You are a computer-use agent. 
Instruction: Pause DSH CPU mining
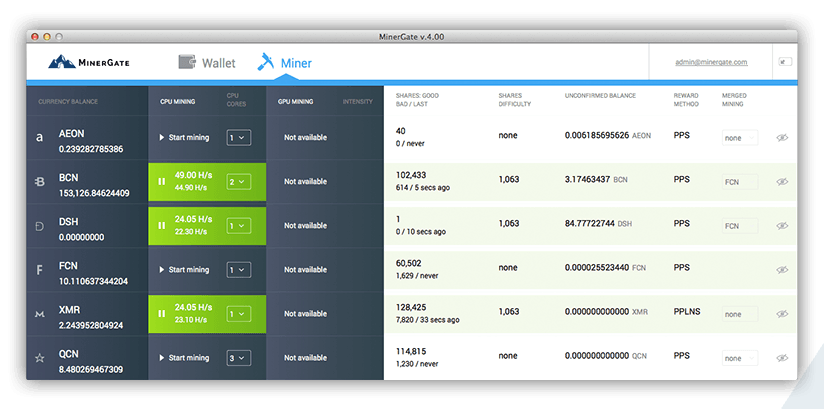click(162, 226)
